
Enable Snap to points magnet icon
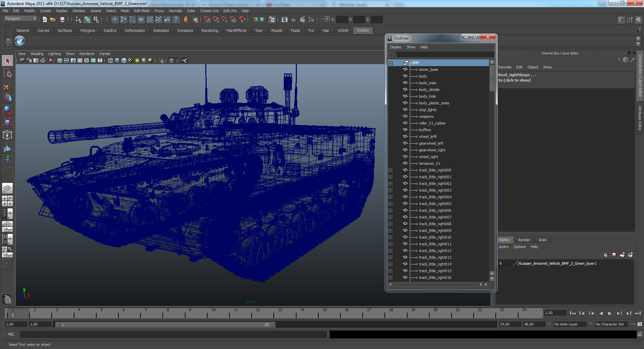[225, 19]
